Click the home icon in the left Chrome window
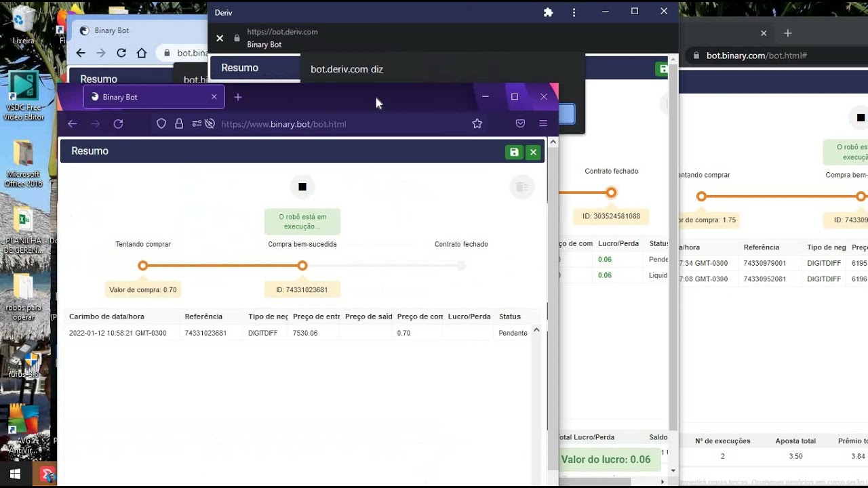 (142, 53)
